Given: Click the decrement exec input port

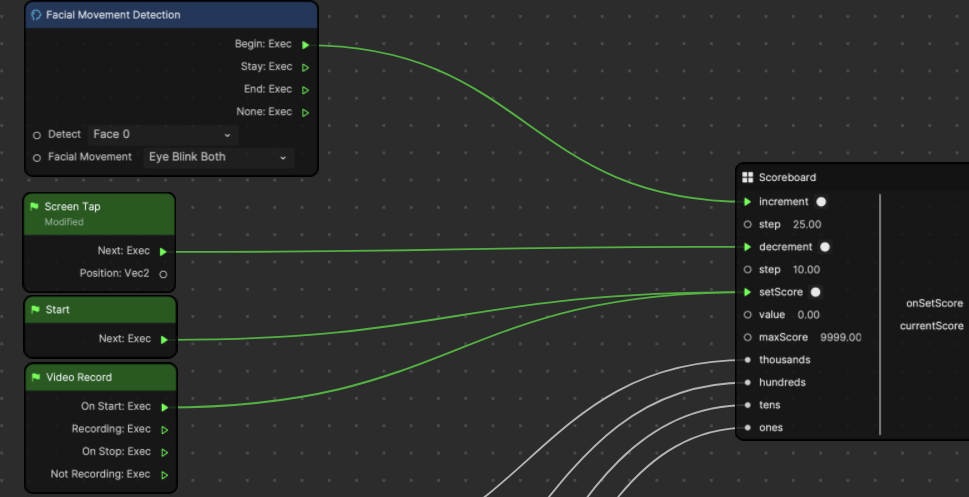Looking at the screenshot, I should point(748,247).
